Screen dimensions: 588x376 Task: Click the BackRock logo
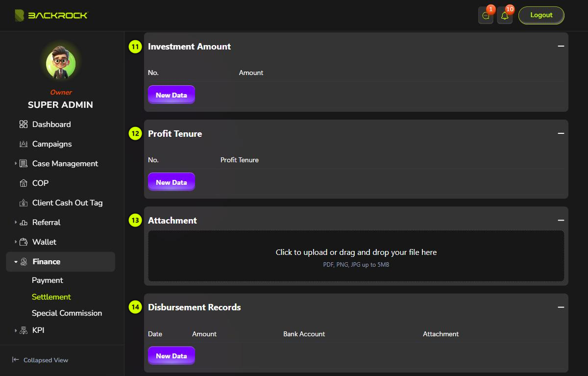coord(51,16)
